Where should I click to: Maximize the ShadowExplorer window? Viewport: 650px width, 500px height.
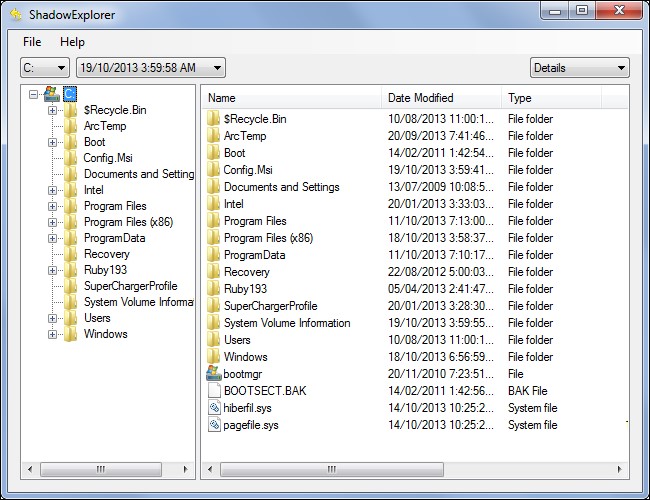click(582, 10)
